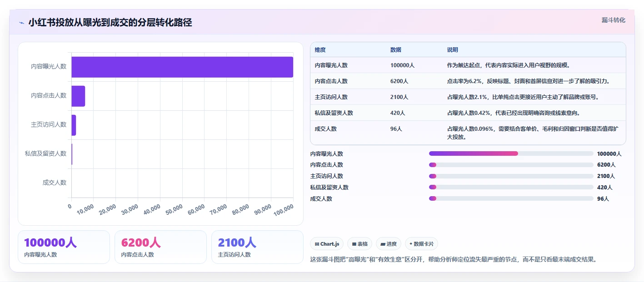Click the 主页访问人数 bar in the chart
Image resolution: width=644 pixels, height=282 pixels.
pyautogui.click(x=74, y=125)
